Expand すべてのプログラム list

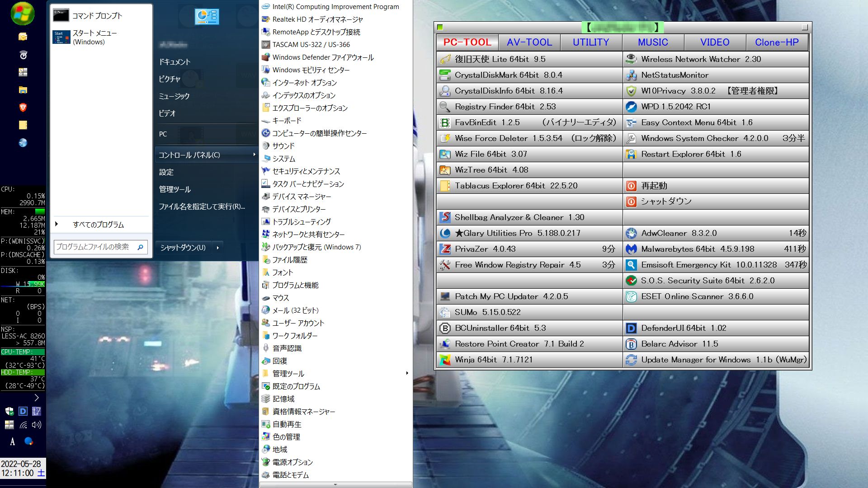tap(99, 225)
